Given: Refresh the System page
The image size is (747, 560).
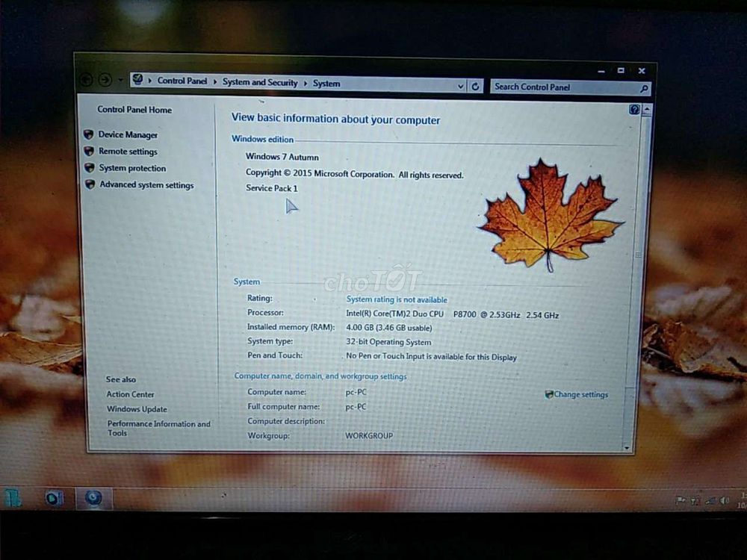Looking at the screenshot, I should (x=475, y=86).
